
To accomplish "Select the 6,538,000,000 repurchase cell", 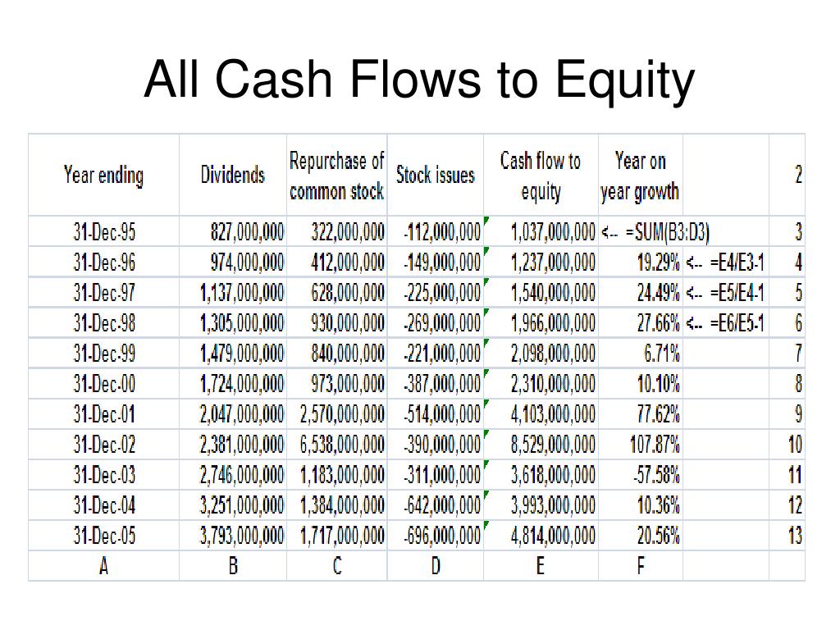I will click(x=336, y=444).
